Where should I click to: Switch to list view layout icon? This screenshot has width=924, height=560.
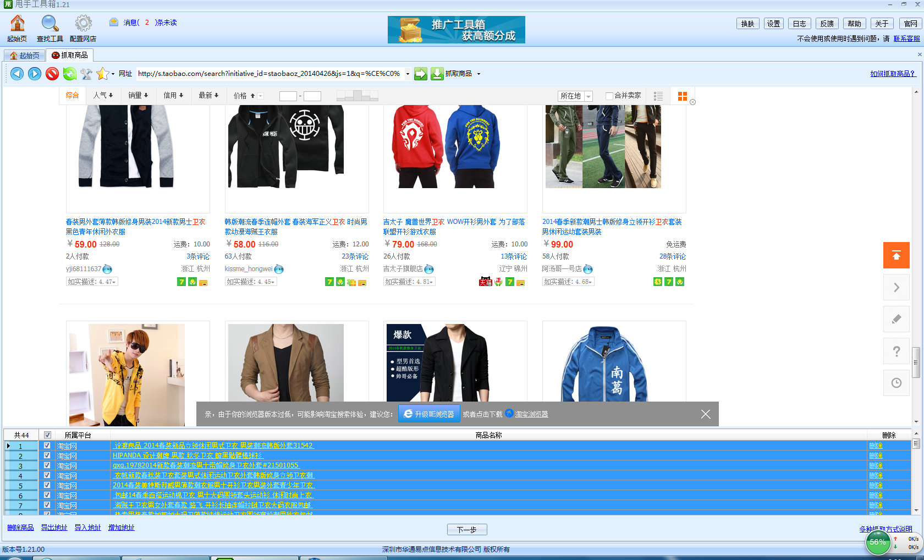(x=658, y=96)
